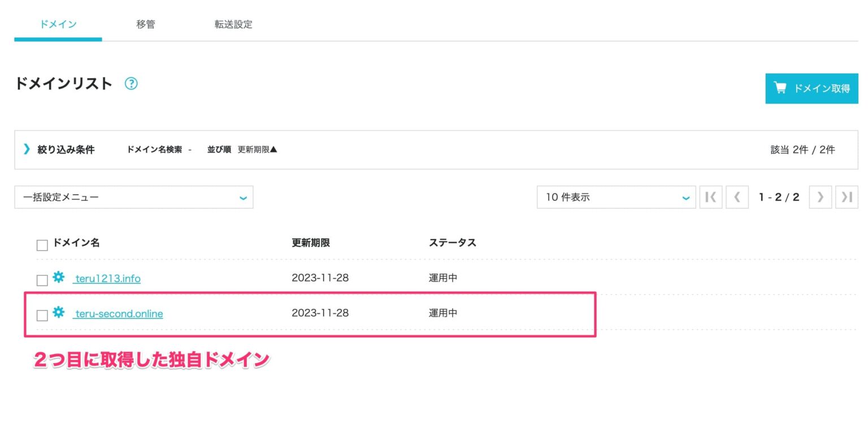Open the teru1213.info domain link

coord(106,278)
